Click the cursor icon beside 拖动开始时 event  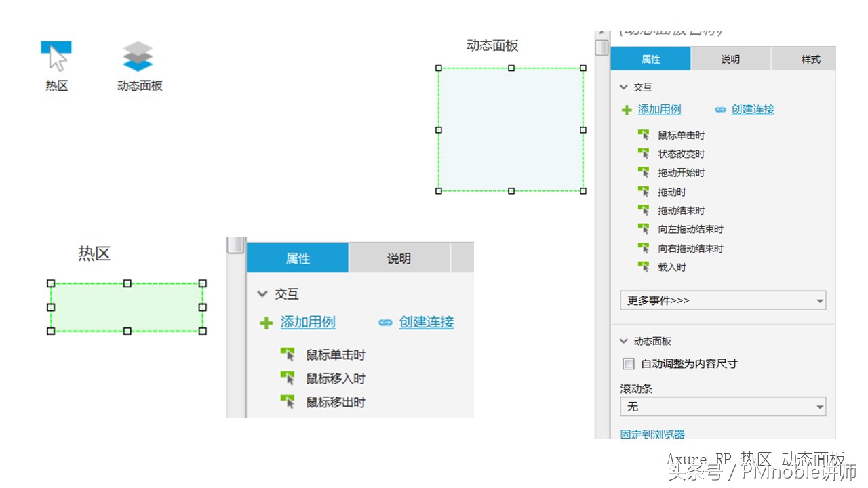pyautogui.click(x=643, y=172)
